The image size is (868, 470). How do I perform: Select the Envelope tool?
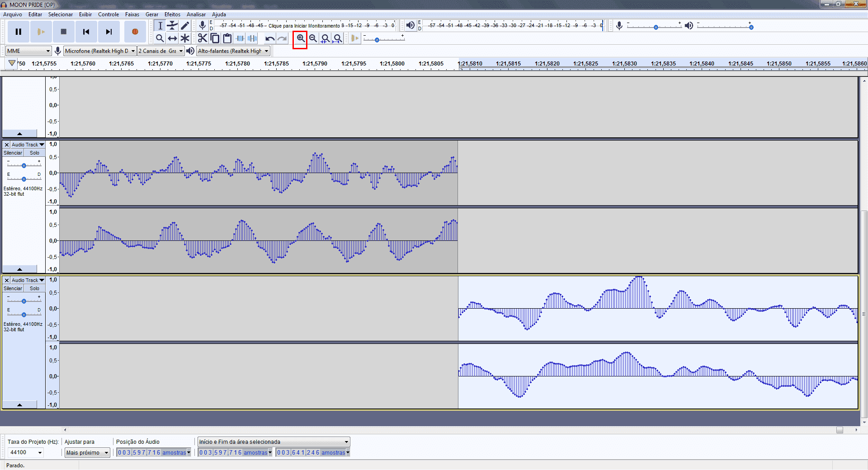pos(172,26)
